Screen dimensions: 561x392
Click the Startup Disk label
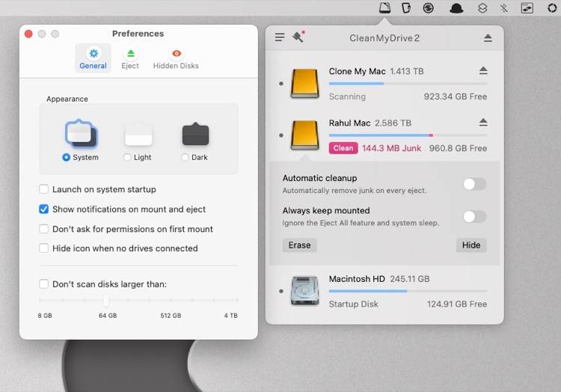[354, 304]
